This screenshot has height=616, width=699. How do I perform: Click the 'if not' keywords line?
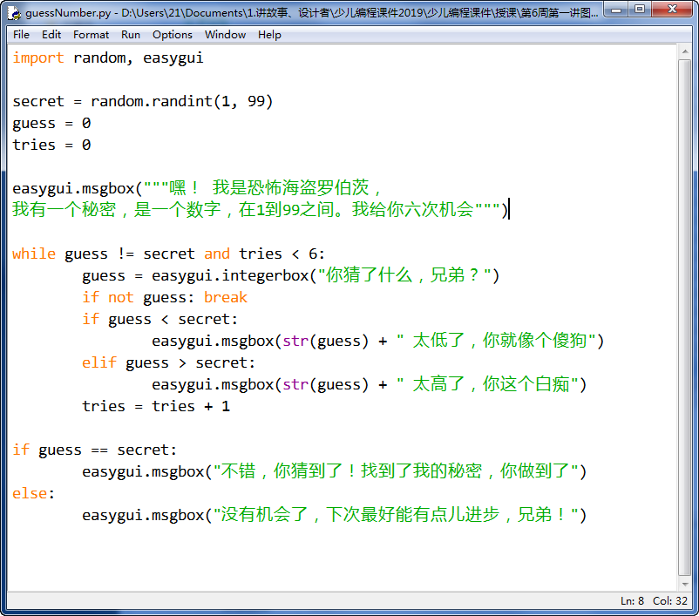(x=165, y=298)
